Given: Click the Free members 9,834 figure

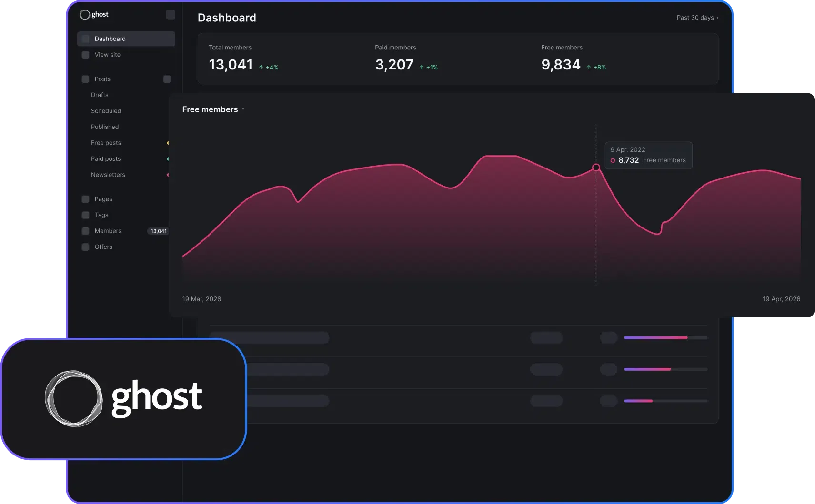Looking at the screenshot, I should pyautogui.click(x=561, y=65).
